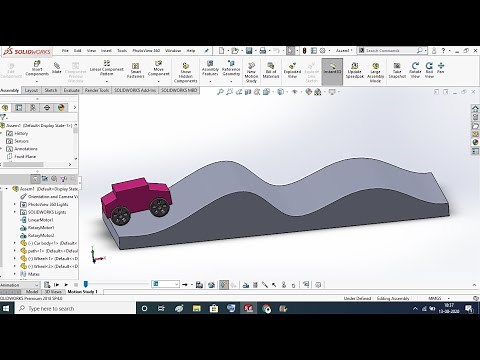Screen dimensions: 480x360
Task: Open the Tools menu
Action: point(122,51)
